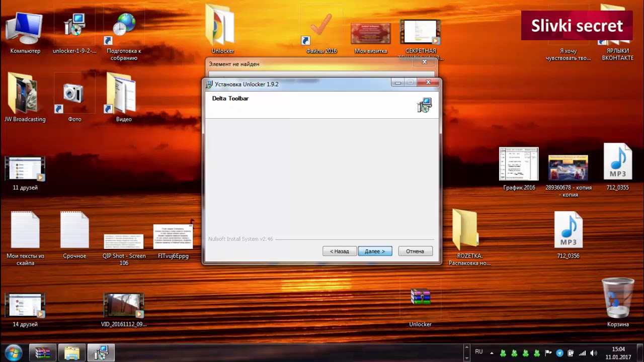Select the Подготовка к собранию shortcut
Viewport: 644px width, 362px height.
[124, 36]
